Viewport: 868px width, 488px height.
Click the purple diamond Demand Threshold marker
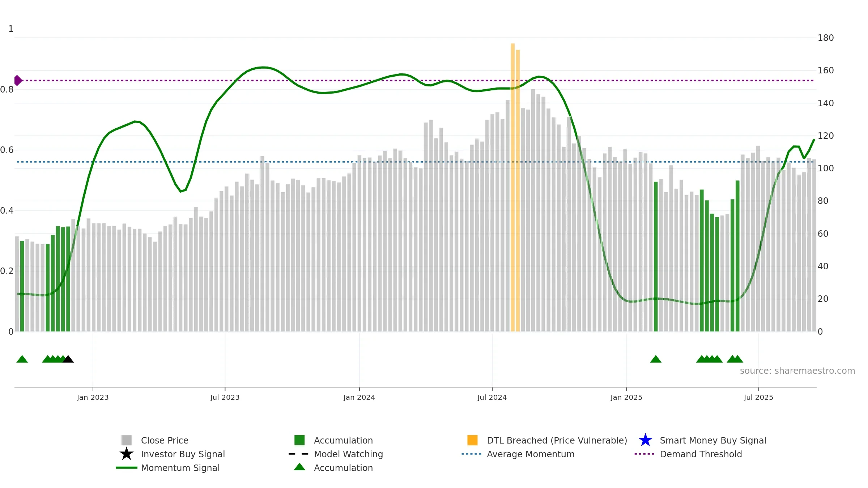[18, 80]
